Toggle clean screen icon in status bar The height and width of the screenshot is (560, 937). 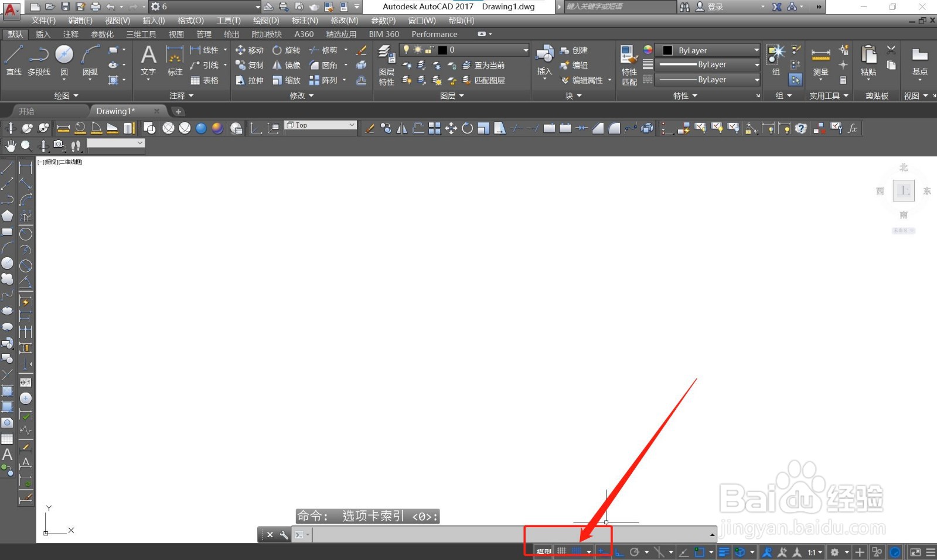pos(915,552)
